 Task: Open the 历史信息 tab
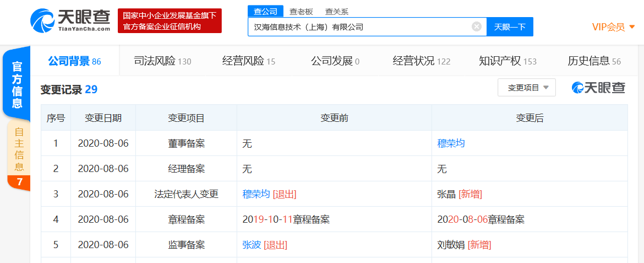tap(594, 61)
